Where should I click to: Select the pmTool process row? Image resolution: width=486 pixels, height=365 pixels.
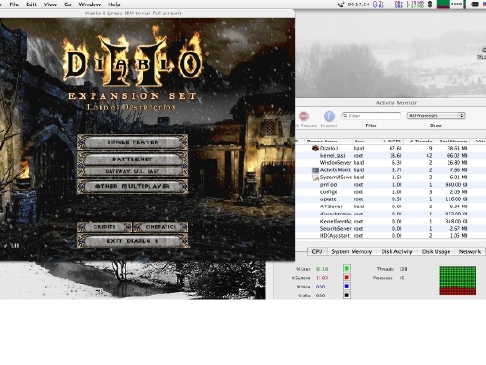click(x=391, y=185)
